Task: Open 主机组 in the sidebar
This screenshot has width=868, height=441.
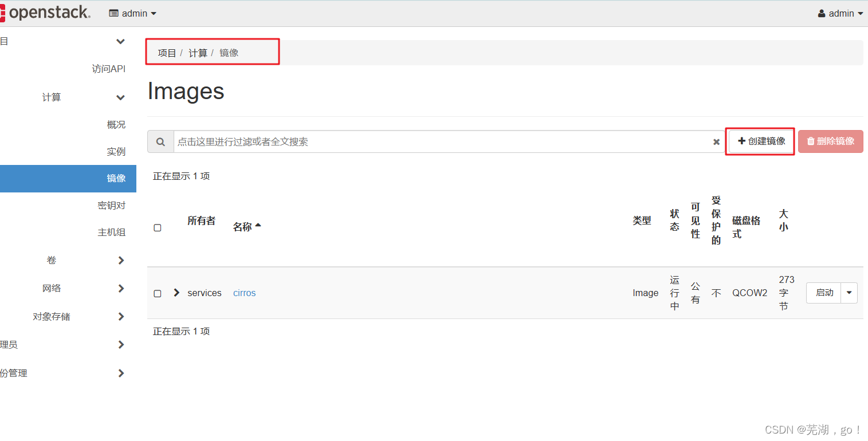Action: pyautogui.click(x=112, y=232)
